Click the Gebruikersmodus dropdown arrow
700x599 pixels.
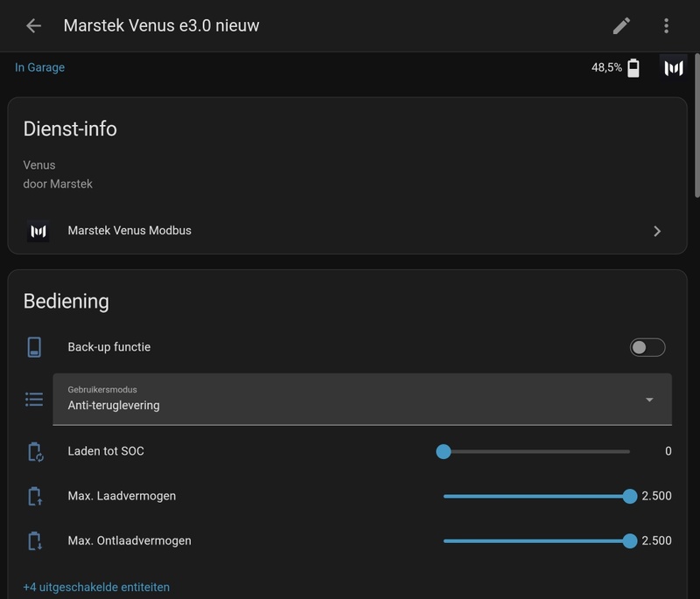[x=649, y=400]
